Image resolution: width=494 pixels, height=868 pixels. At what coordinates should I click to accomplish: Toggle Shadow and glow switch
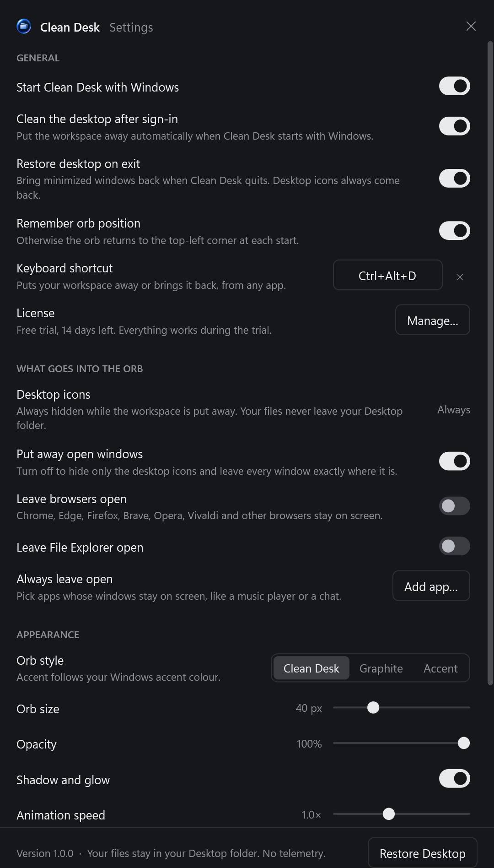pos(455,779)
